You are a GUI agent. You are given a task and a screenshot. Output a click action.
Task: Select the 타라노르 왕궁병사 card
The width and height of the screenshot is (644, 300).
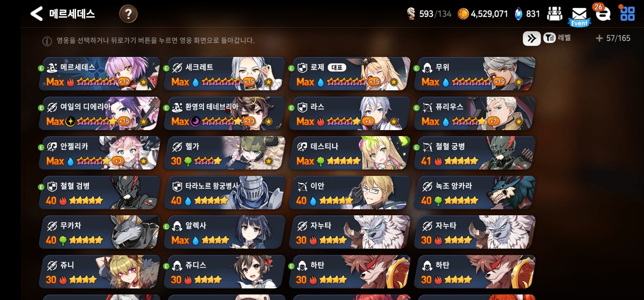226,193
